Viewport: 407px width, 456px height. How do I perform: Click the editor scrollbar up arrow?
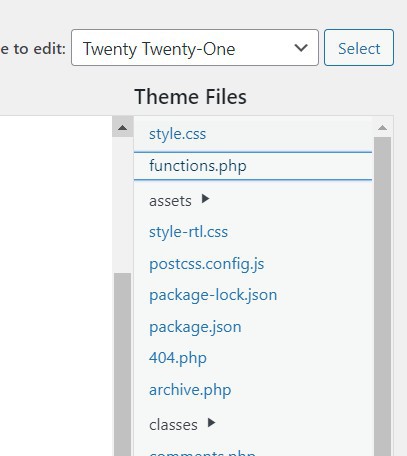click(x=122, y=127)
